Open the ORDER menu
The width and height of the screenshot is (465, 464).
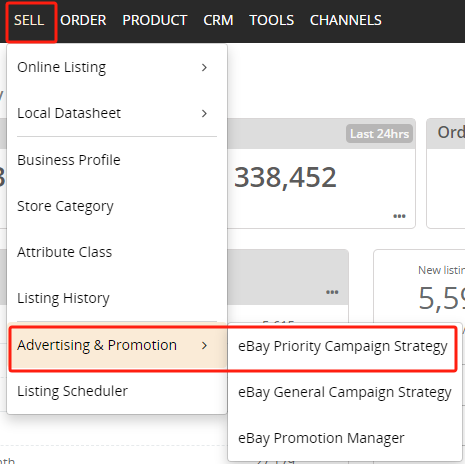pos(83,20)
